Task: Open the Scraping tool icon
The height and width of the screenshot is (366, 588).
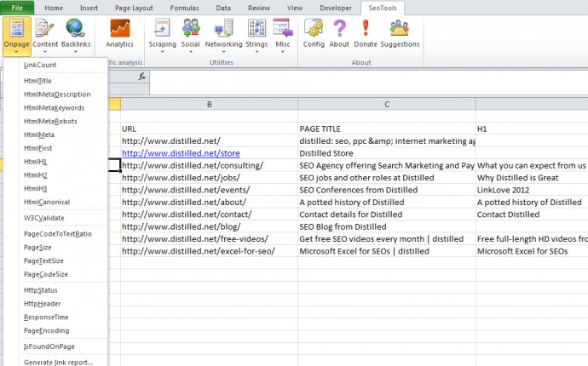Action: coord(162,28)
